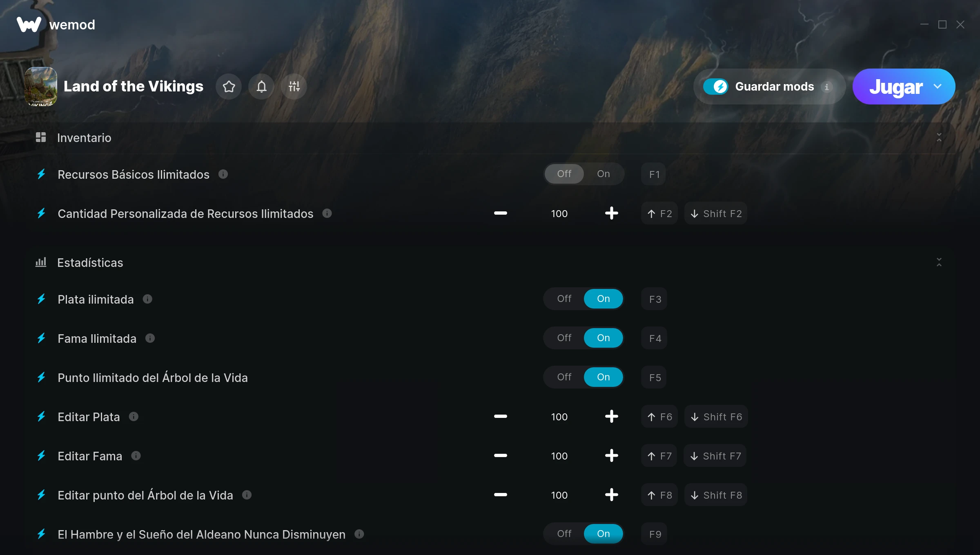Click the wemod logo
This screenshot has height=555, width=980.
pyautogui.click(x=56, y=24)
